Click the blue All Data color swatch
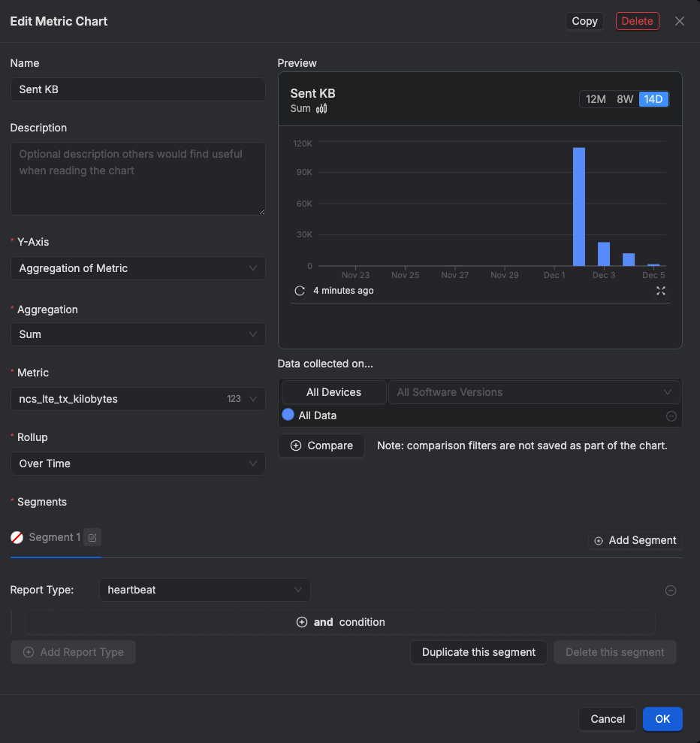Image resolution: width=700 pixels, height=743 pixels. coord(288,415)
